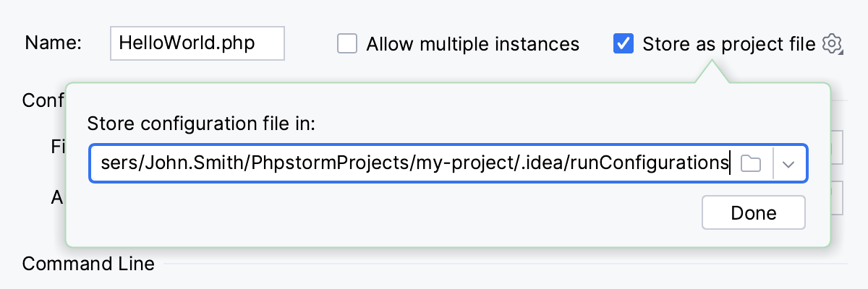Enable Allow multiple instances checkbox
The height and width of the screenshot is (289, 868).
point(348,44)
